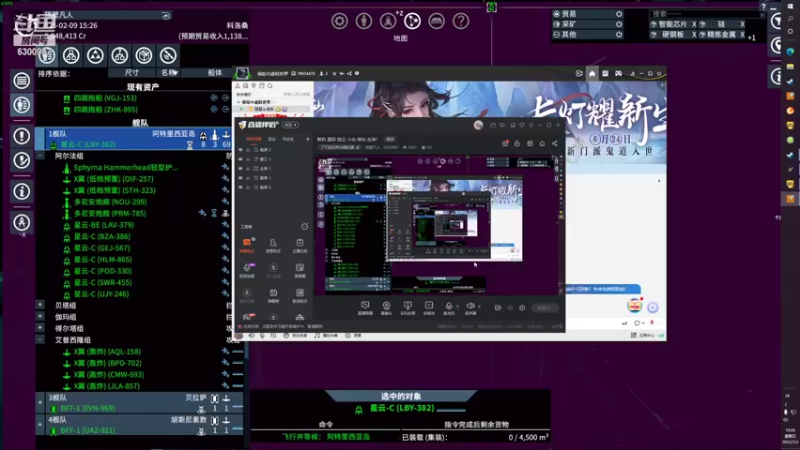Viewport: 800px width, 450px height.
Task: Click the gamepad icon in chat window
Action: [x=618, y=73]
